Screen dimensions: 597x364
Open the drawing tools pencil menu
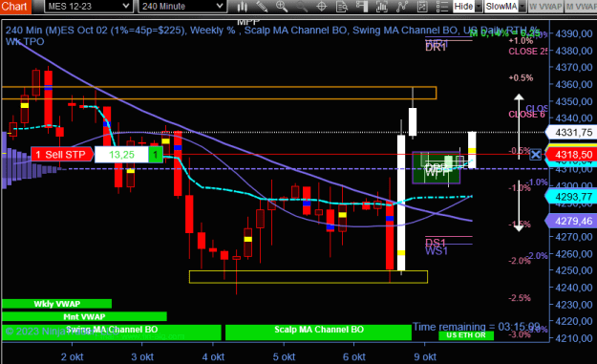[262, 7]
